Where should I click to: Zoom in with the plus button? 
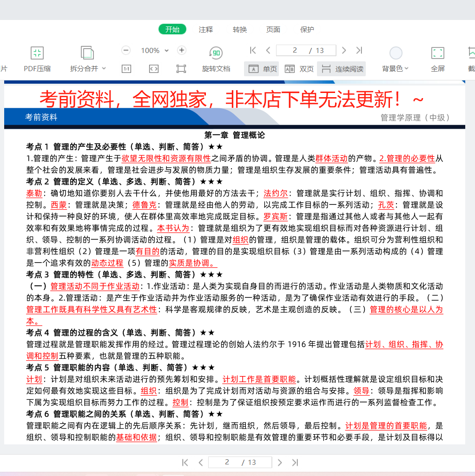pyautogui.click(x=182, y=50)
